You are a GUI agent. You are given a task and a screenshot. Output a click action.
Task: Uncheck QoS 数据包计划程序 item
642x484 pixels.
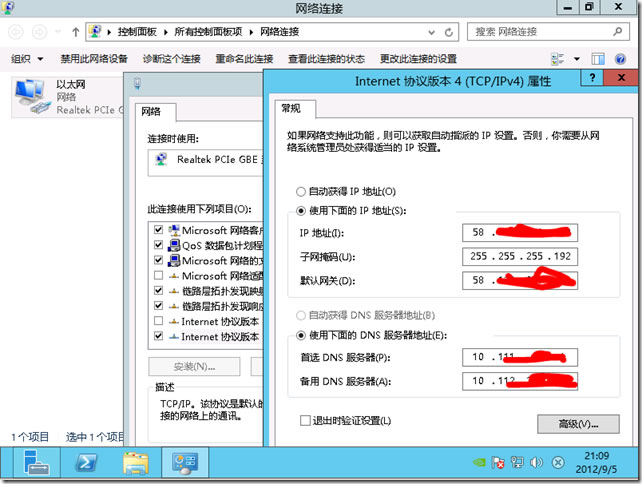click(159, 245)
